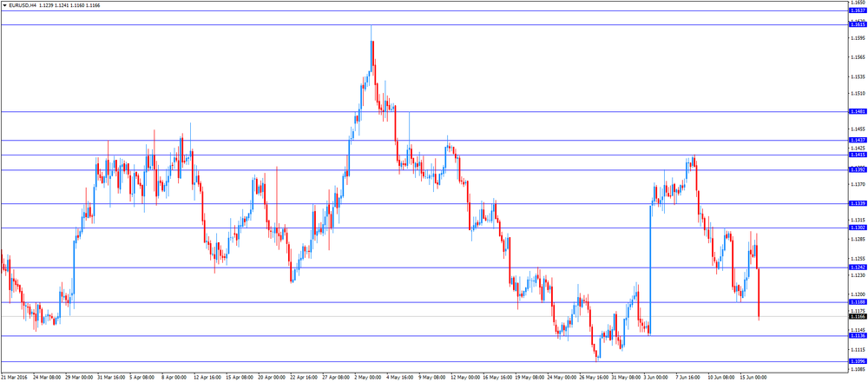
Task: Click the 2 May 00:00 time label
Action: 368,377
